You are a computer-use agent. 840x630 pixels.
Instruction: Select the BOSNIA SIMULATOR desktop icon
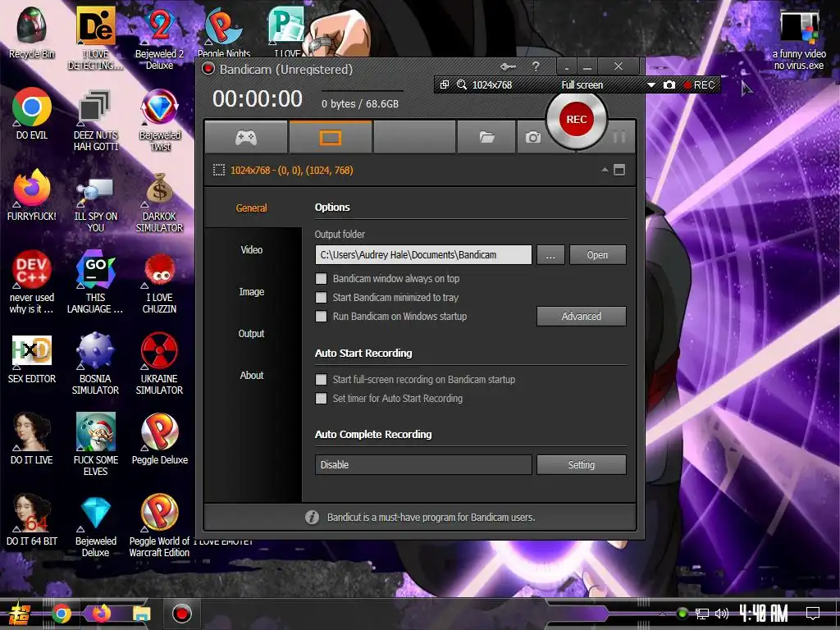pyautogui.click(x=95, y=363)
